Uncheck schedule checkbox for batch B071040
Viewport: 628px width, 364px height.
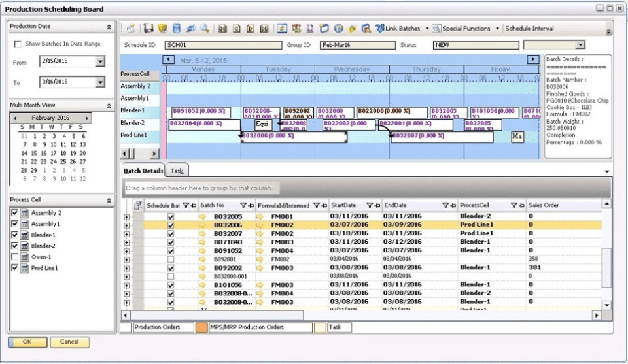pos(171,242)
